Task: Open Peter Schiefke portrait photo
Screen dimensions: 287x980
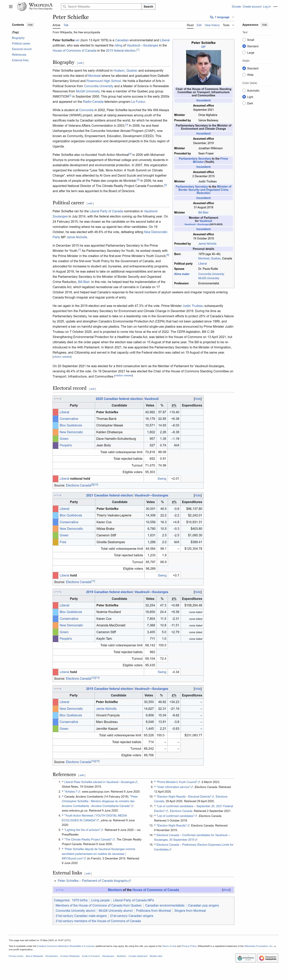Action: [x=203, y=67]
